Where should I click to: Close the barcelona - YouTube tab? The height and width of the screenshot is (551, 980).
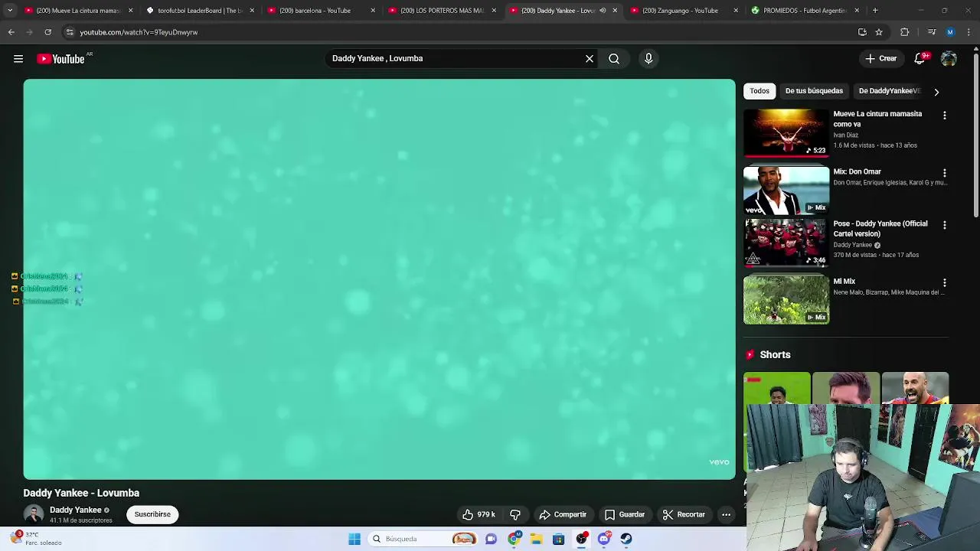click(373, 11)
